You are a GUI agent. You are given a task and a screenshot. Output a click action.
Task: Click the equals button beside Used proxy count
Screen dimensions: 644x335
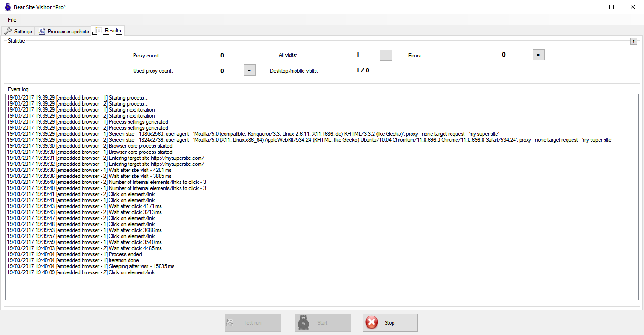pos(249,70)
